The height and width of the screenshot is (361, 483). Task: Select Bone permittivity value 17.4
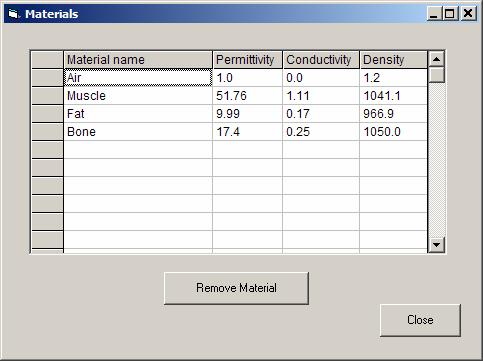click(x=248, y=132)
